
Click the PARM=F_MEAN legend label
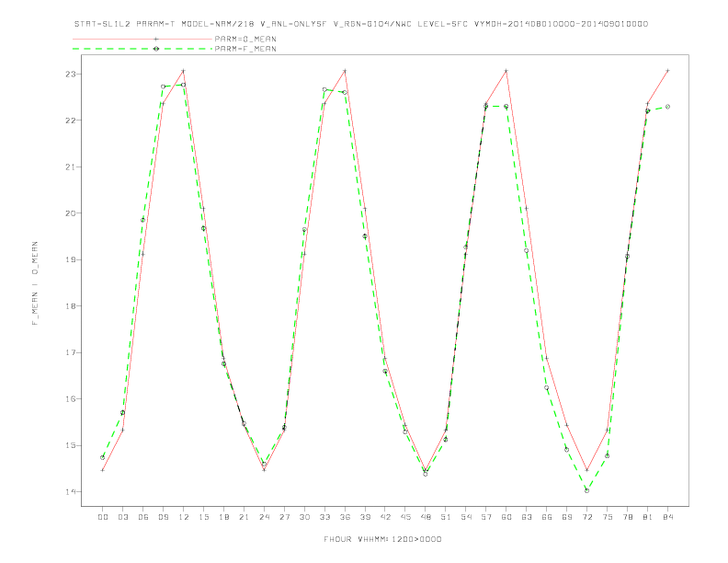(x=245, y=49)
